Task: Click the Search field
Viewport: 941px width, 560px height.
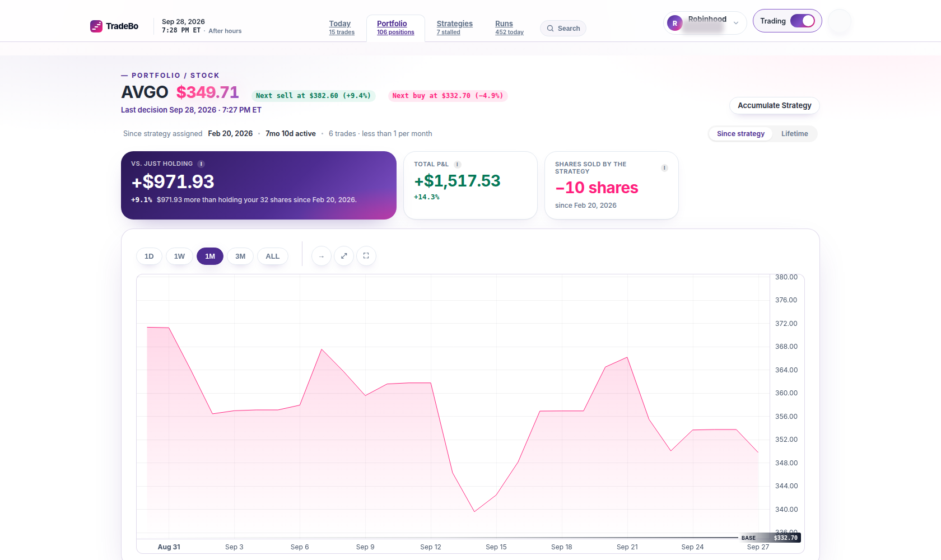Action: [x=563, y=29]
